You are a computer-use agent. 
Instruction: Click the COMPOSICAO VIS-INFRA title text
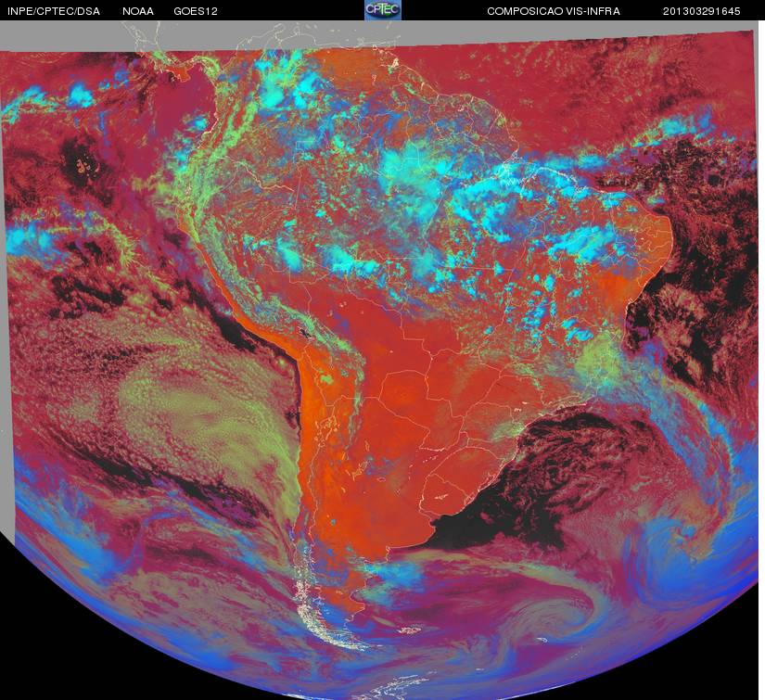[554, 11]
